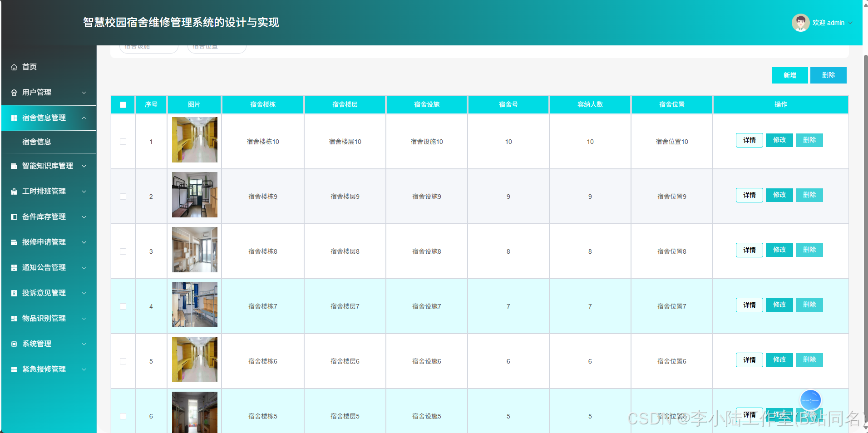Click the 报修申请管理 sidebar icon
Image resolution: width=868 pixels, height=433 pixels.
pos(14,242)
